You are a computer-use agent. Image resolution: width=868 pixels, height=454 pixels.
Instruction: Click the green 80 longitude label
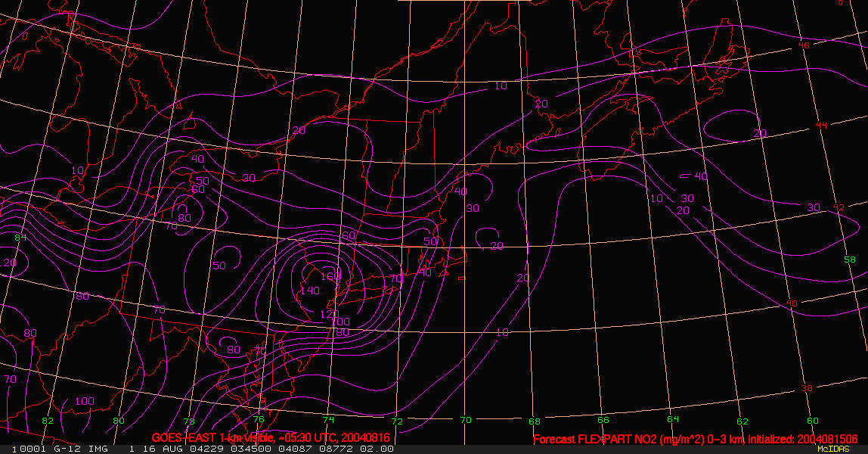119,420
